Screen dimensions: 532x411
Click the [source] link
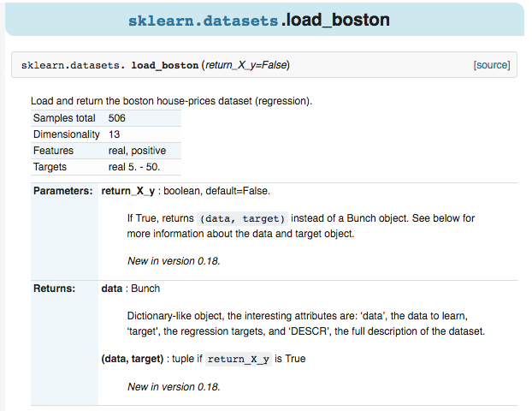[x=491, y=65]
